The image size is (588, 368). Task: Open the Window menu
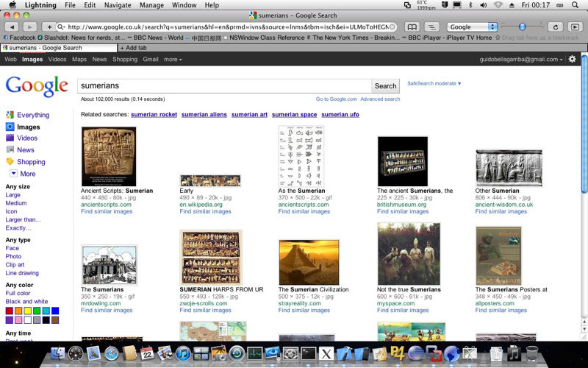tap(184, 5)
